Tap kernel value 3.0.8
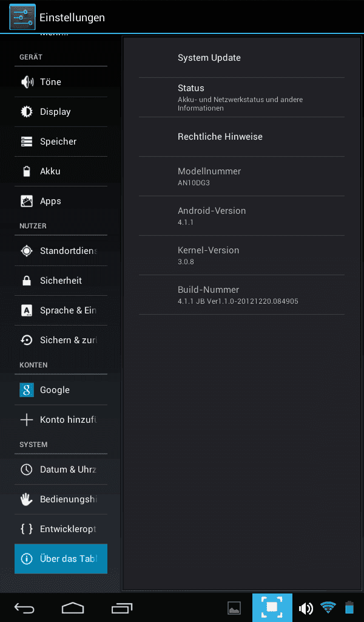This screenshot has height=622, width=364. coord(186,262)
